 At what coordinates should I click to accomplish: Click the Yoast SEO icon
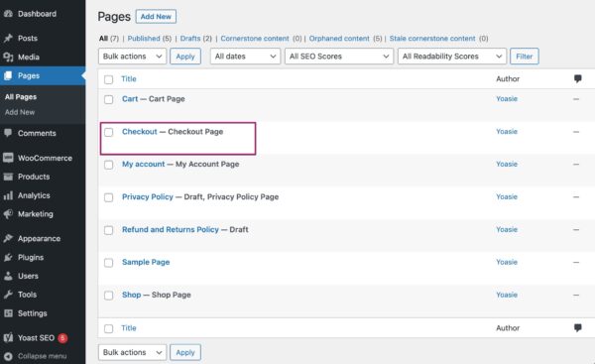[8, 338]
